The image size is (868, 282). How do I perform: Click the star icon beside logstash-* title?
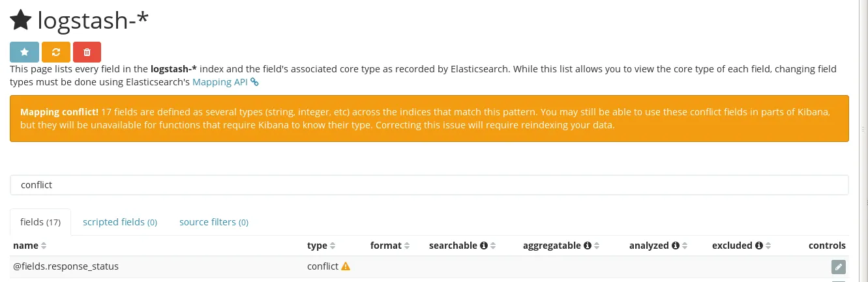21,20
